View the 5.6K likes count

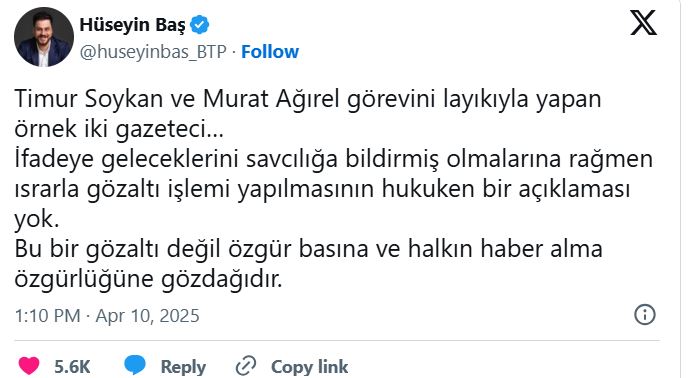tap(72, 366)
